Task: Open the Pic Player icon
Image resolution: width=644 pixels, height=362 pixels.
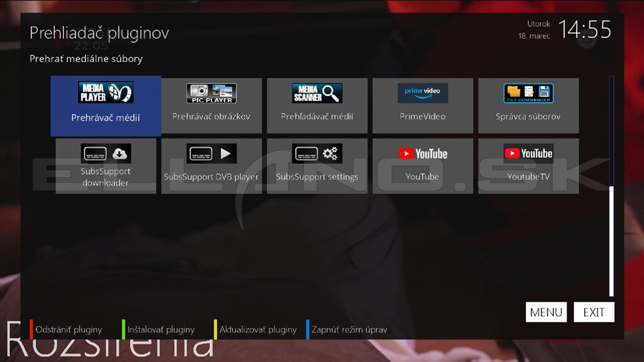Action: 211,93
